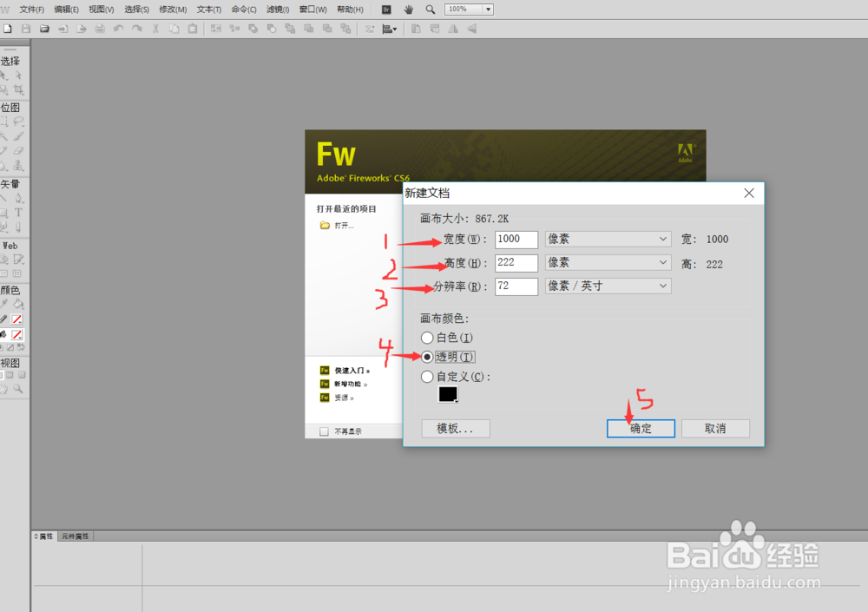The image size is (868, 612).
Task: Click the height input field
Action: (x=516, y=262)
